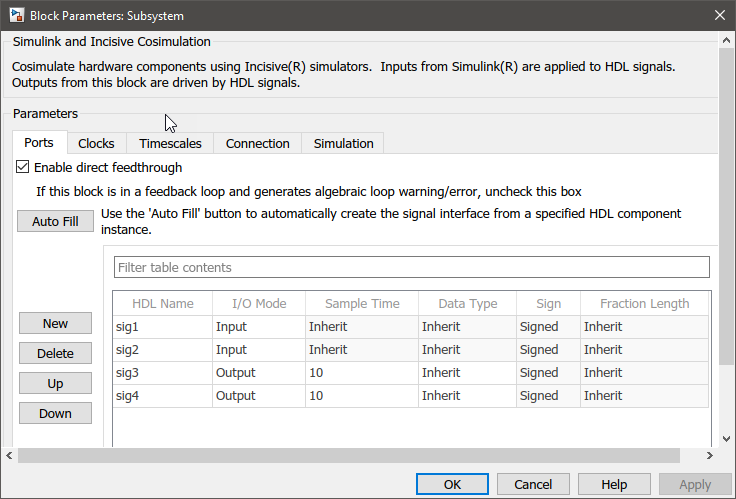
Task: Click the Down button
Action: pyautogui.click(x=55, y=413)
